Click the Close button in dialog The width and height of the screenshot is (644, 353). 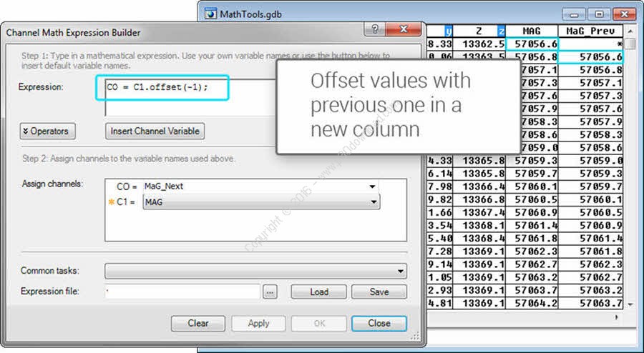point(379,324)
